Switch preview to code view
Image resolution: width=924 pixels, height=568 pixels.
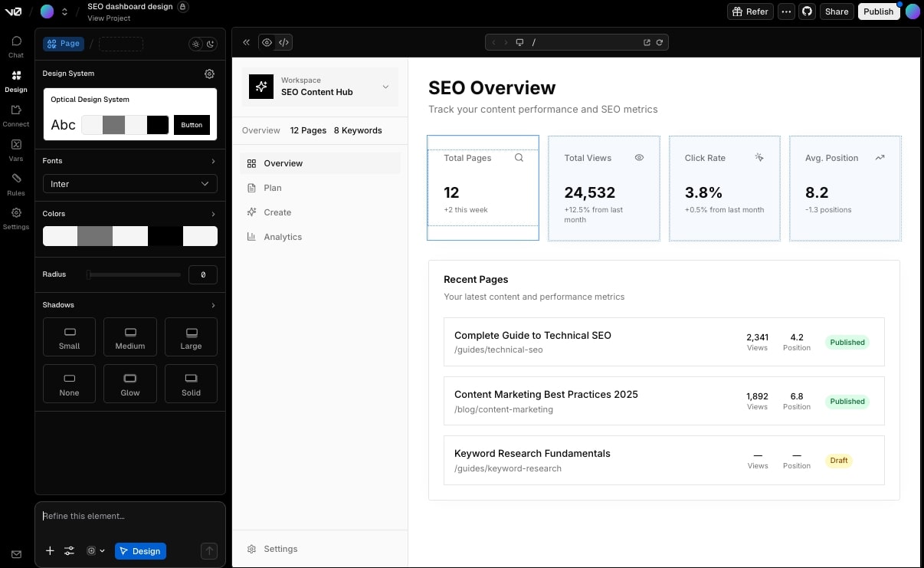click(283, 42)
